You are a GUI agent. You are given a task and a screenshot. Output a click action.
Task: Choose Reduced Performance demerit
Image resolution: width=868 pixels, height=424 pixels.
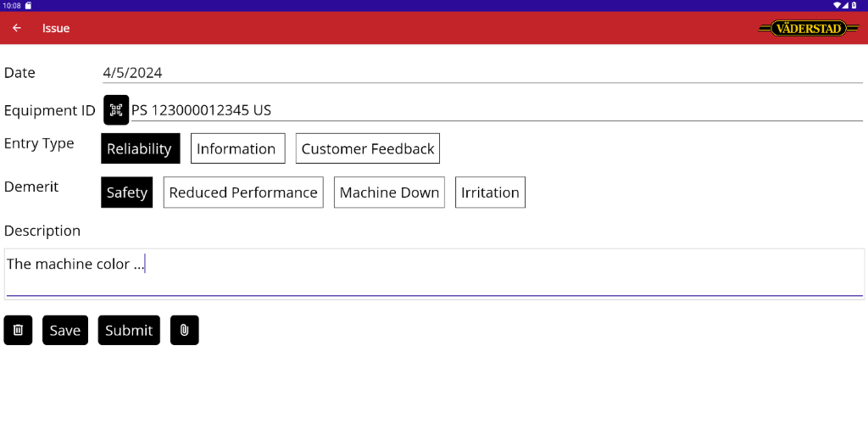coord(243,192)
